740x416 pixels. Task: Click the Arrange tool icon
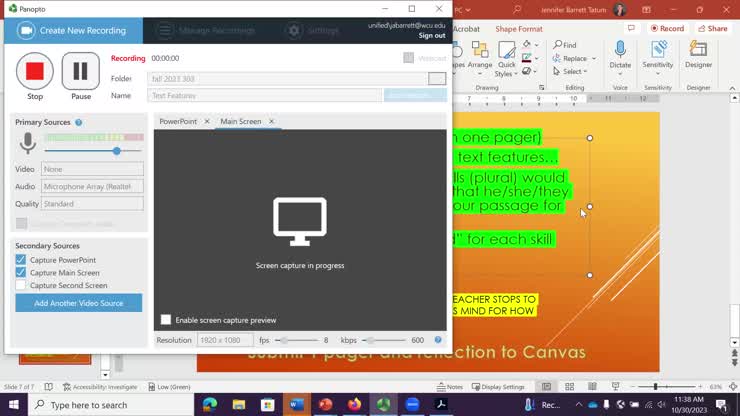click(480, 52)
